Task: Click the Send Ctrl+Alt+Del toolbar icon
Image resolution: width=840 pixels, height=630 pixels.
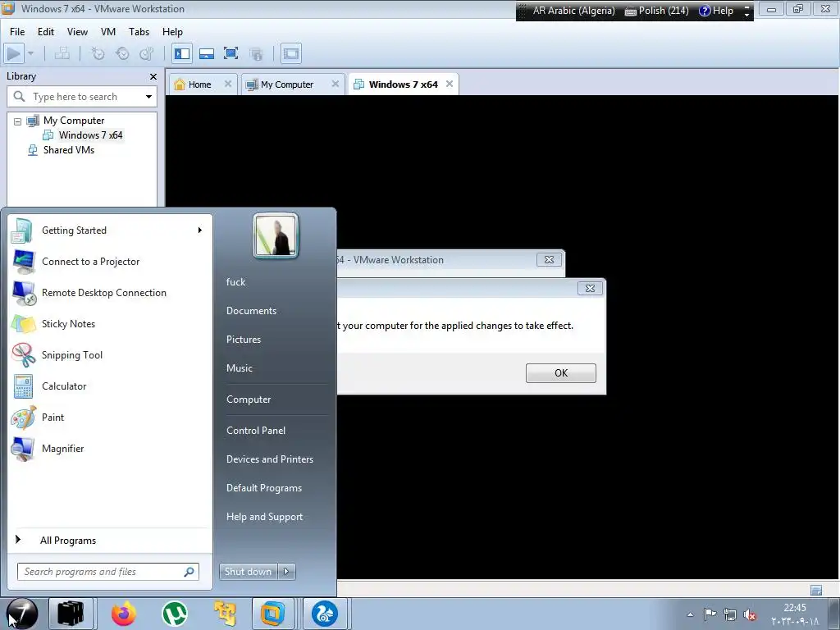Action: pyautogui.click(x=62, y=53)
